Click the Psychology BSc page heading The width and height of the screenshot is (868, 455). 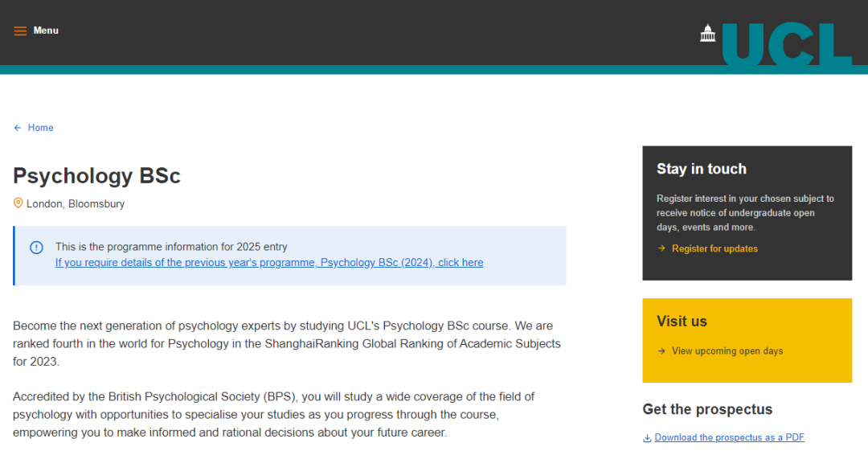[x=97, y=176]
